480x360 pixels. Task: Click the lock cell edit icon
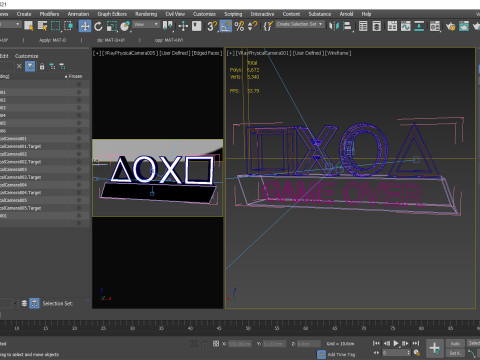tap(42, 66)
